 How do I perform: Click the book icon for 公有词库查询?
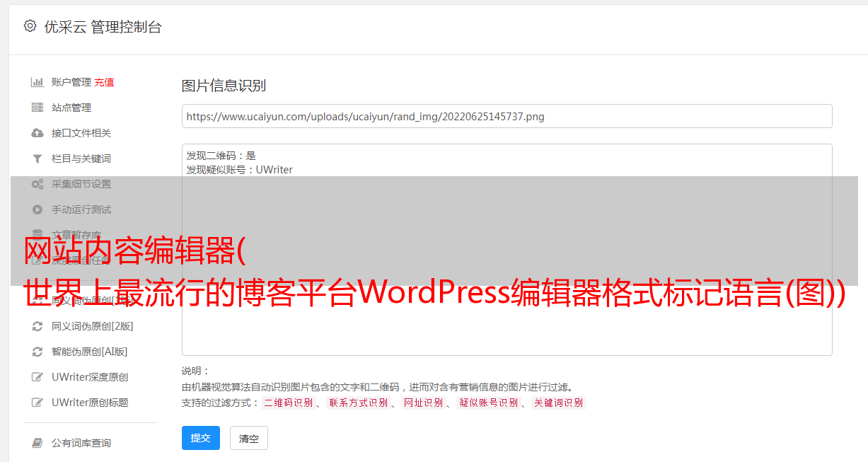coord(37,443)
